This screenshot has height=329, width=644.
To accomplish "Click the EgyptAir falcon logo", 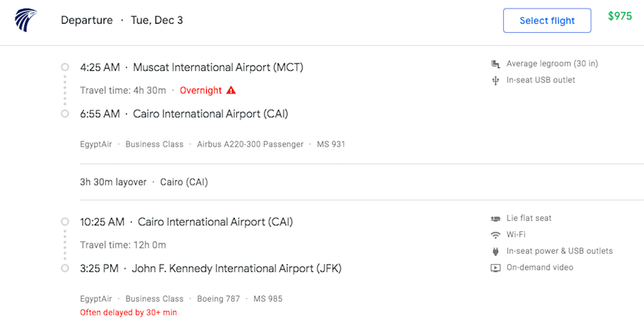I will pyautogui.click(x=26, y=20).
